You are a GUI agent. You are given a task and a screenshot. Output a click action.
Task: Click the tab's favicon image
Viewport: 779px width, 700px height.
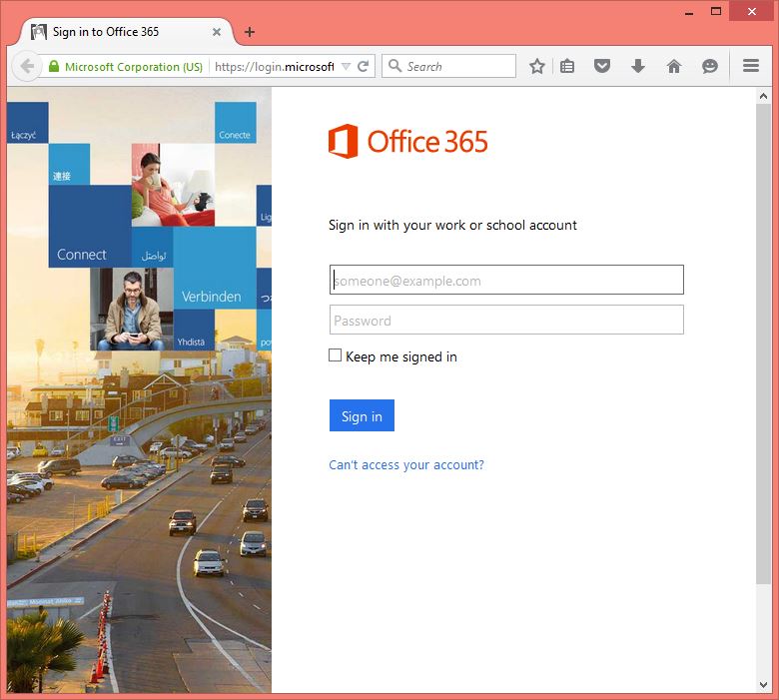click(x=39, y=32)
